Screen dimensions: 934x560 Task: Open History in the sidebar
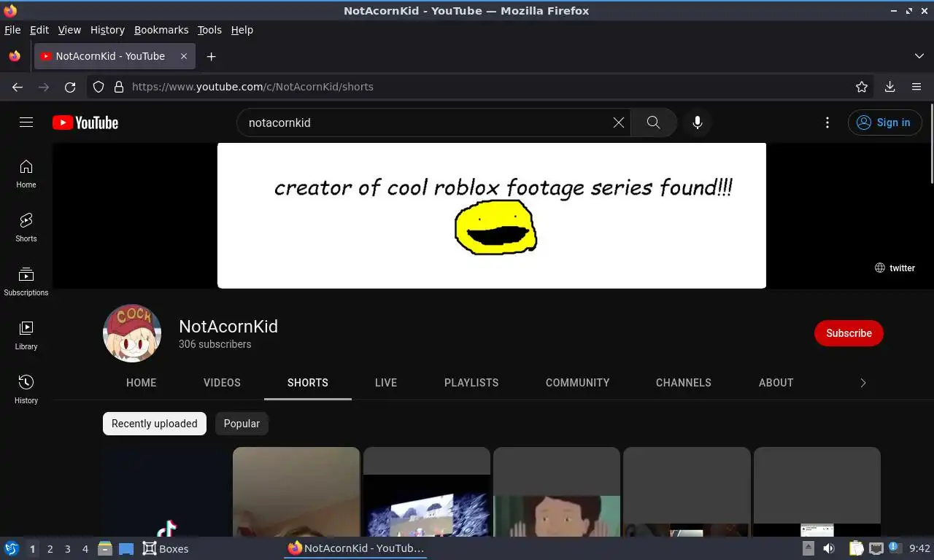coord(26,390)
